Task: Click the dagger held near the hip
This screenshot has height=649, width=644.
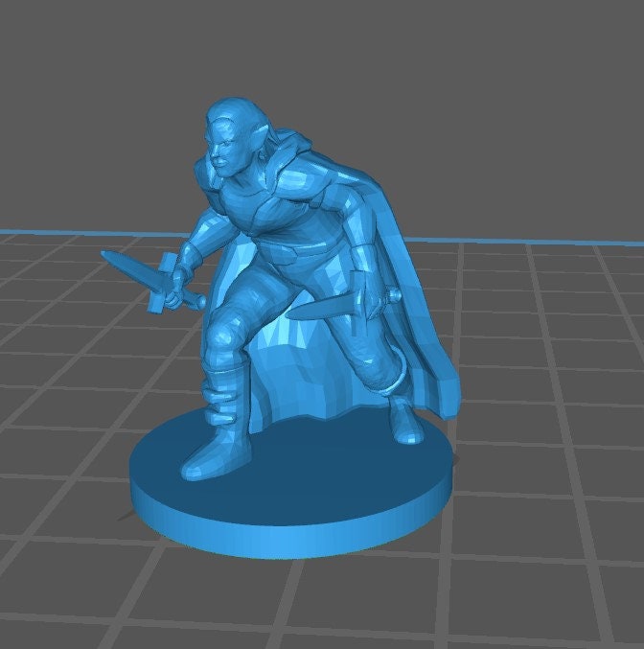Action: (322, 309)
